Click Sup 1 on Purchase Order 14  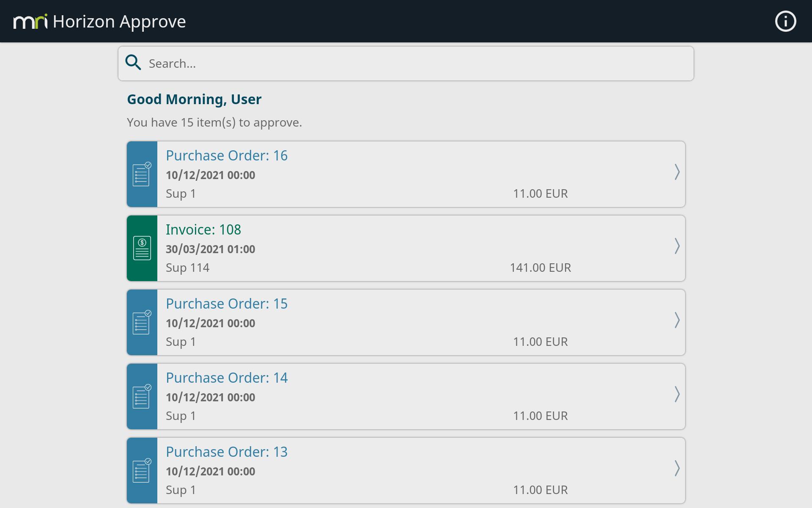[181, 416]
